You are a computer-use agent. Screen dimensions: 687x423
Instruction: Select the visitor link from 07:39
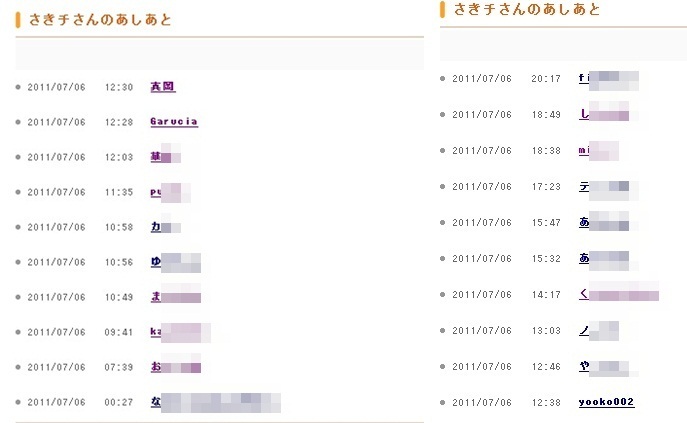click(174, 367)
